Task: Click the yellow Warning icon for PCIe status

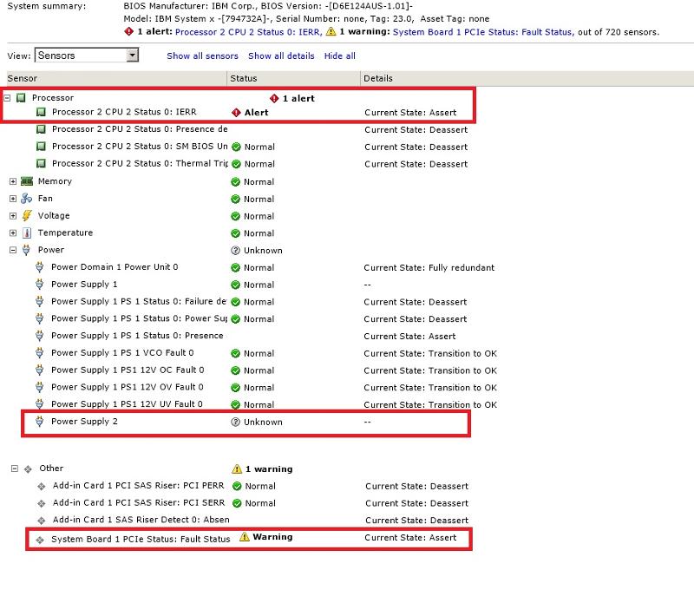Action: pyautogui.click(x=245, y=537)
